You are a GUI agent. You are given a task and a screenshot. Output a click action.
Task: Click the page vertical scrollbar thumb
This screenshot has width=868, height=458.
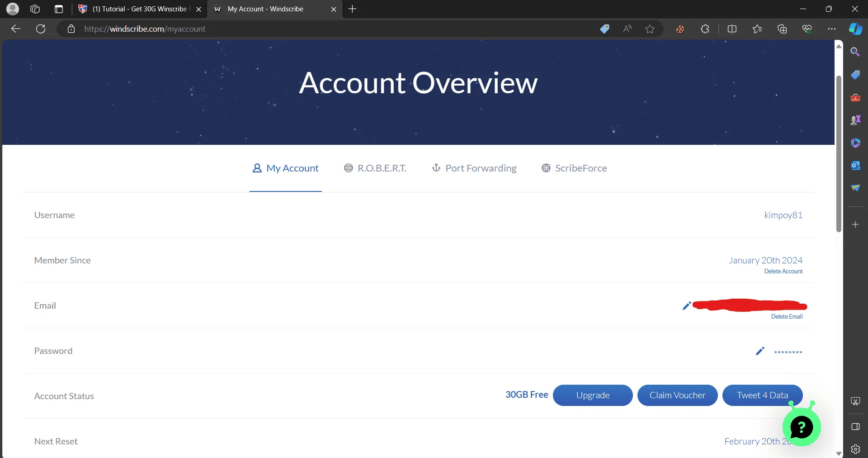click(839, 154)
